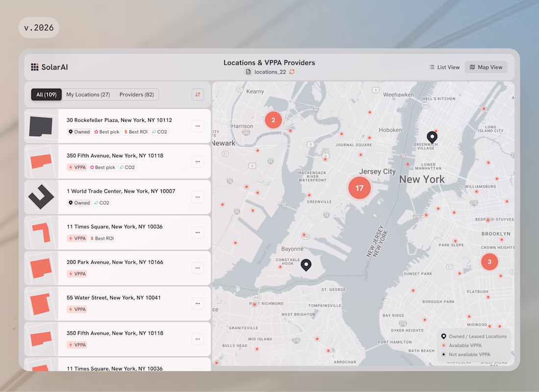
Task: Select the address 1 World Trade Center, New York, NY 10007
Action: pos(121,191)
